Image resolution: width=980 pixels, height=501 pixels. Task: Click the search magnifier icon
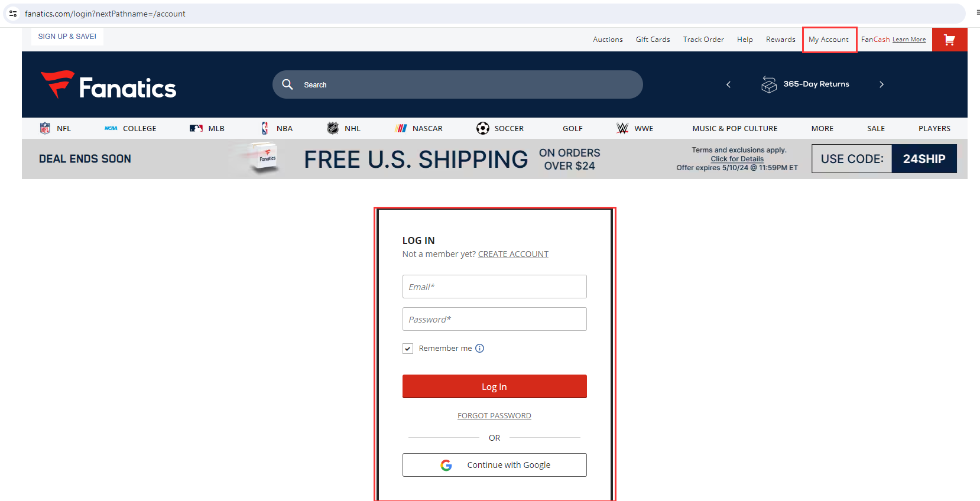click(x=287, y=84)
